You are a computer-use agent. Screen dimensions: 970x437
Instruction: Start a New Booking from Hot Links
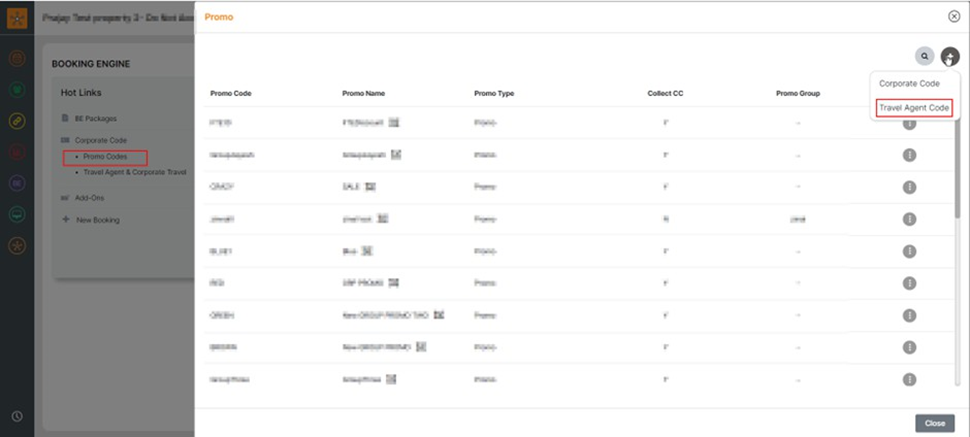click(x=100, y=220)
